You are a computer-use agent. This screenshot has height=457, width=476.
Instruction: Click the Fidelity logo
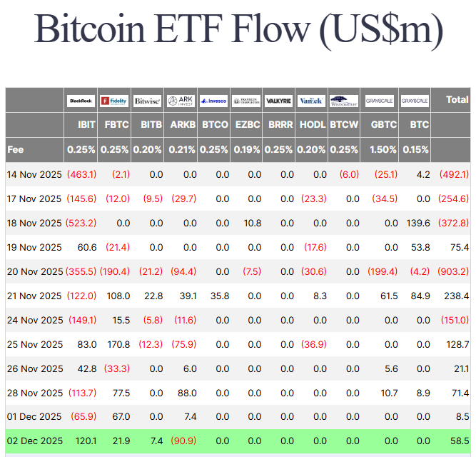114,101
